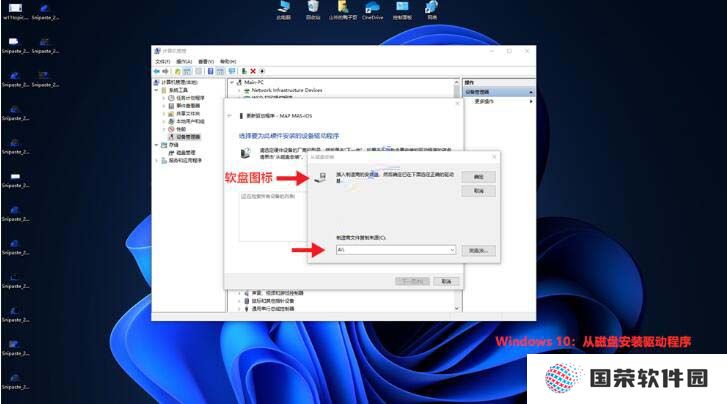The width and height of the screenshot is (727, 404).
Task: Open the 控制面板 Control Panel desktop icon
Action: (x=402, y=10)
